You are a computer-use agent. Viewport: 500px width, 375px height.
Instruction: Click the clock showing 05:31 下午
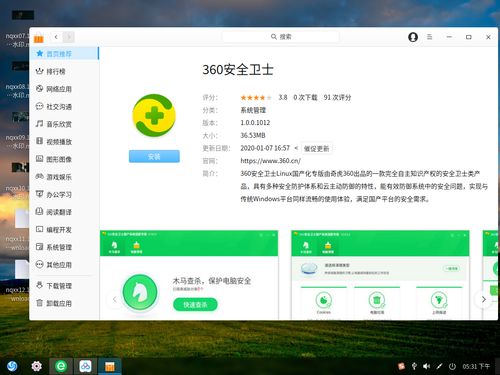476,366
